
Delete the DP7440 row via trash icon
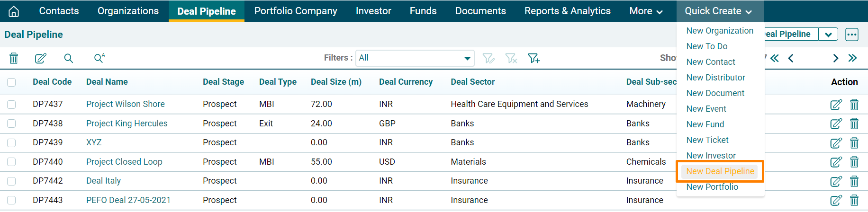(x=854, y=162)
